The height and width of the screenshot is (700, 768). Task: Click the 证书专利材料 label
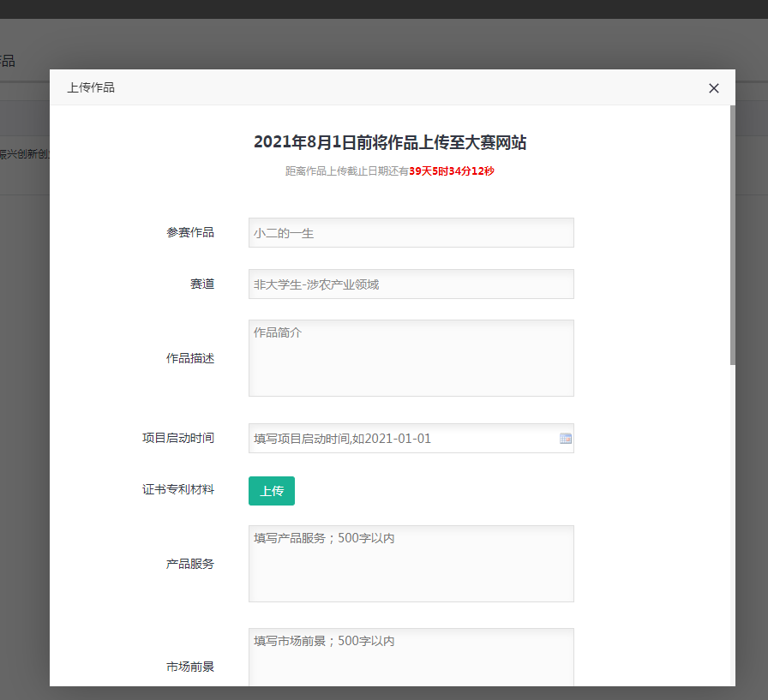[x=178, y=490]
